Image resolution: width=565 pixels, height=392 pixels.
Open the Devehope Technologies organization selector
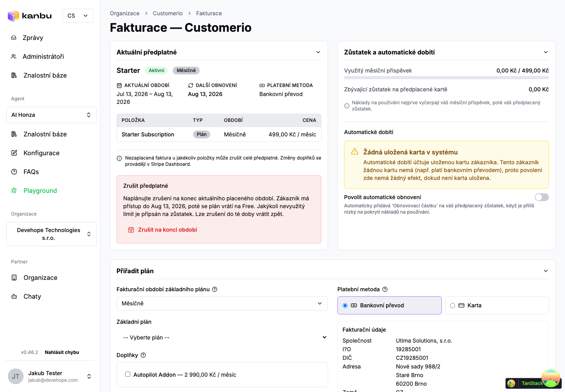(51, 234)
